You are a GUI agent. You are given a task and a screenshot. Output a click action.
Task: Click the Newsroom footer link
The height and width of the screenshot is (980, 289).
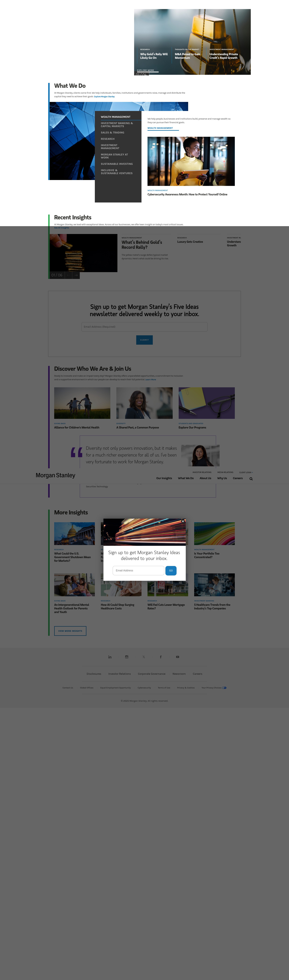point(179,674)
